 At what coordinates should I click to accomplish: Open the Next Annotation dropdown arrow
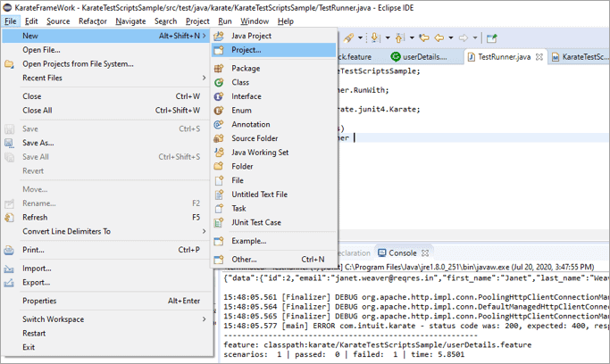point(388,37)
